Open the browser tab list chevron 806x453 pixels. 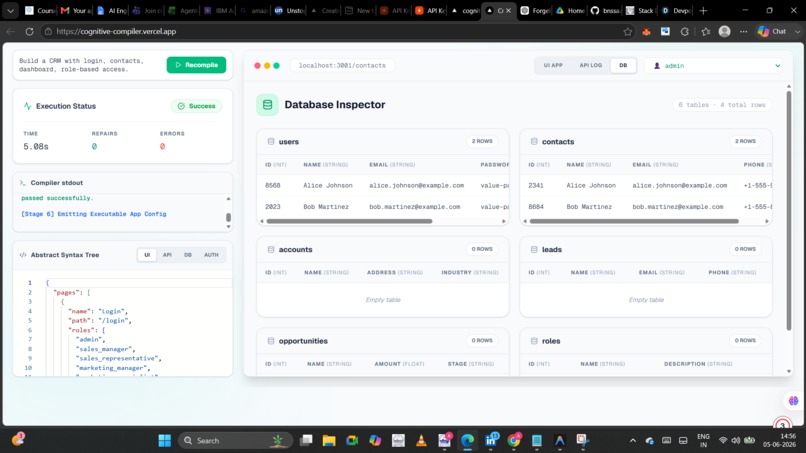[10, 10]
